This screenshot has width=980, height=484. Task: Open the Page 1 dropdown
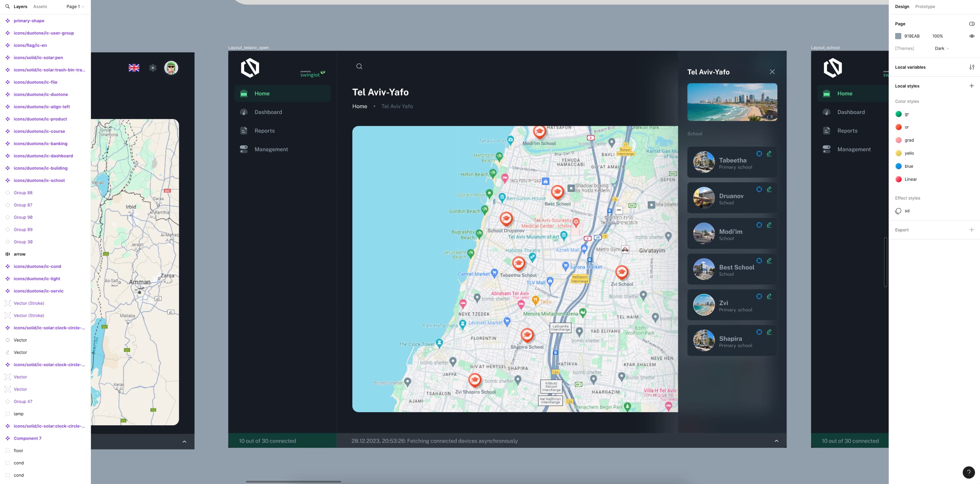point(75,7)
